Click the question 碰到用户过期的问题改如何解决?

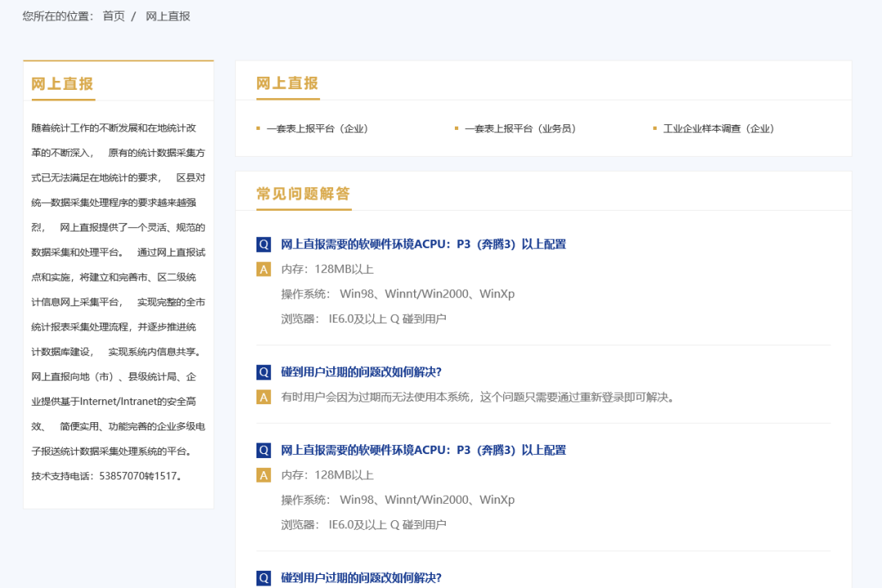pos(372,371)
